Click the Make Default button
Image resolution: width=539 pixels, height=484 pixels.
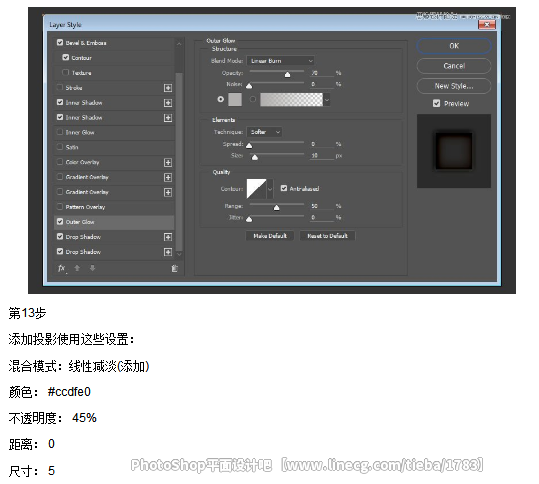click(x=270, y=236)
